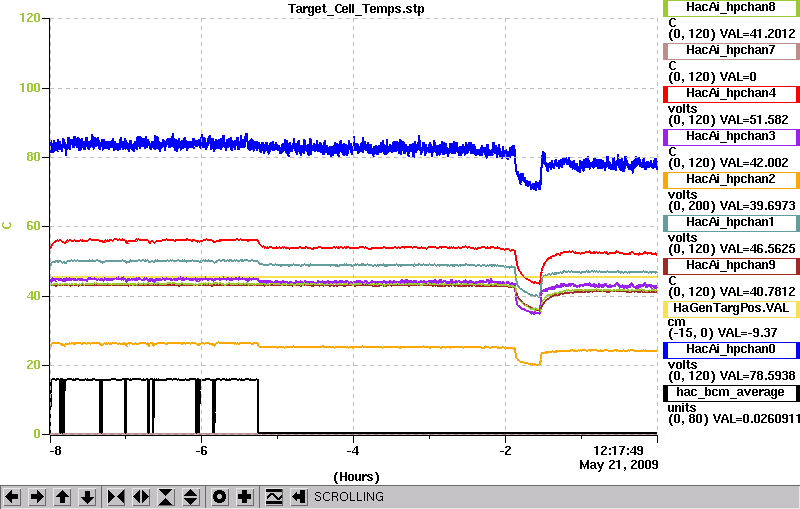
Task: Click the Target_Cell_Temps.stp graph title
Action: (x=356, y=9)
